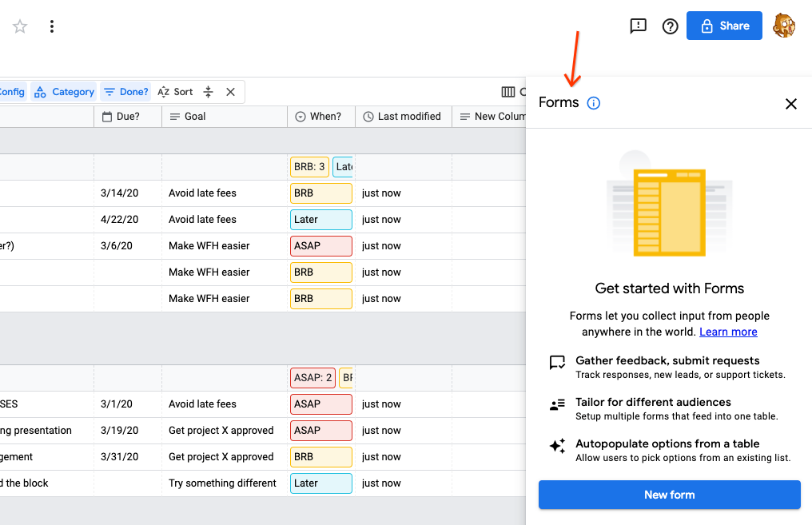
Task: Open the feedback comment icon
Action: 638,26
